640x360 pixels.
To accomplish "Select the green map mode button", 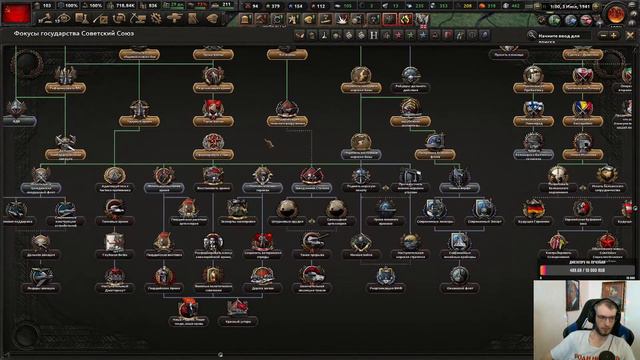I will pyautogui.click(x=554, y=20).
